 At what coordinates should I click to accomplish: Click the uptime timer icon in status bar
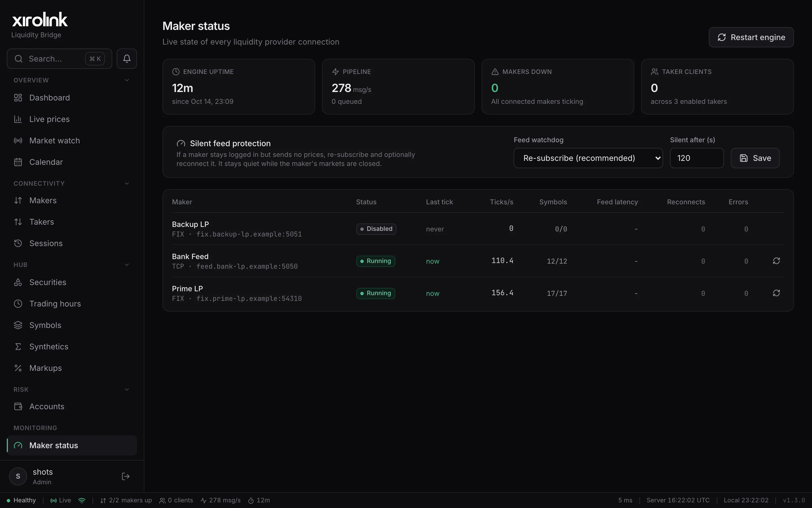coord(251,501)
